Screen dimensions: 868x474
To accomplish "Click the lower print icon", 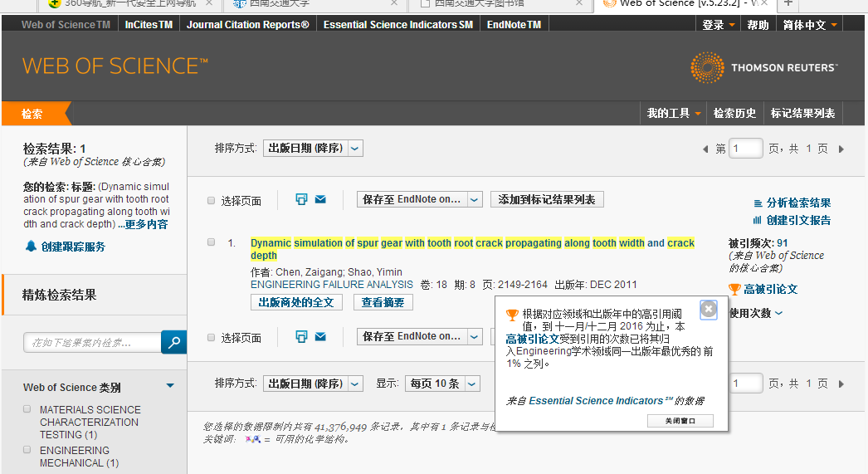I will (301, 336).
